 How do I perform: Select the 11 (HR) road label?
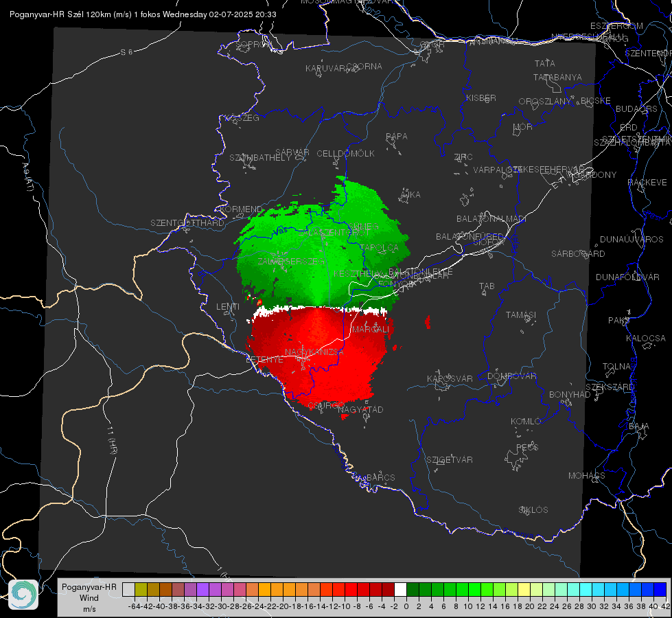coord(111,439)
